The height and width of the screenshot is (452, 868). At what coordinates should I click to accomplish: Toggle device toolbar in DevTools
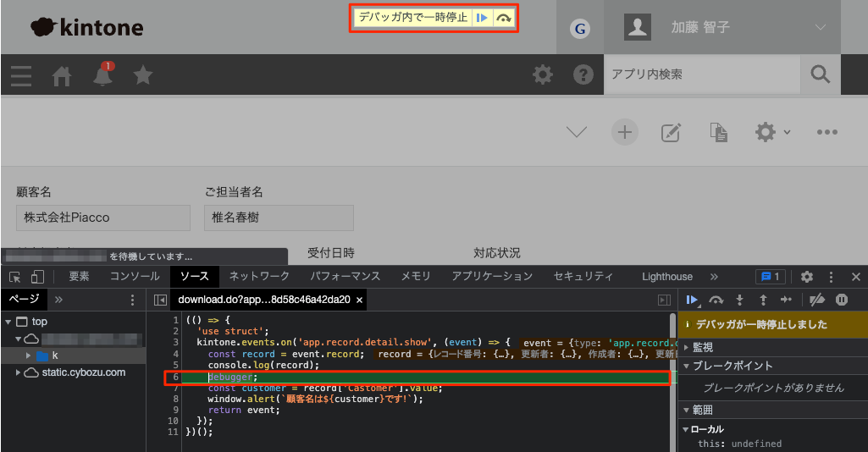click(37, 277)
